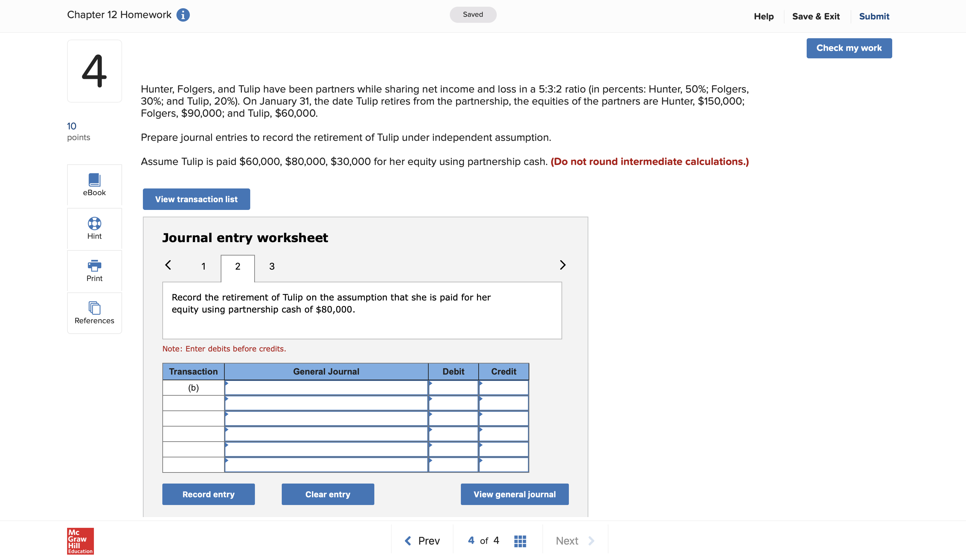Open the question grid navigator icon

(x=520, y=541)
